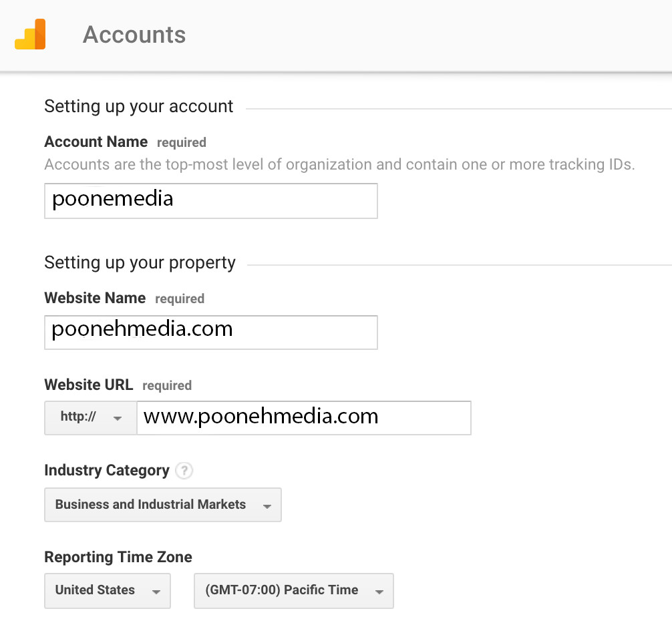Open the Industry Category help question icon
The width and height of the screenshot is (672, 633).
click(184, 471)
